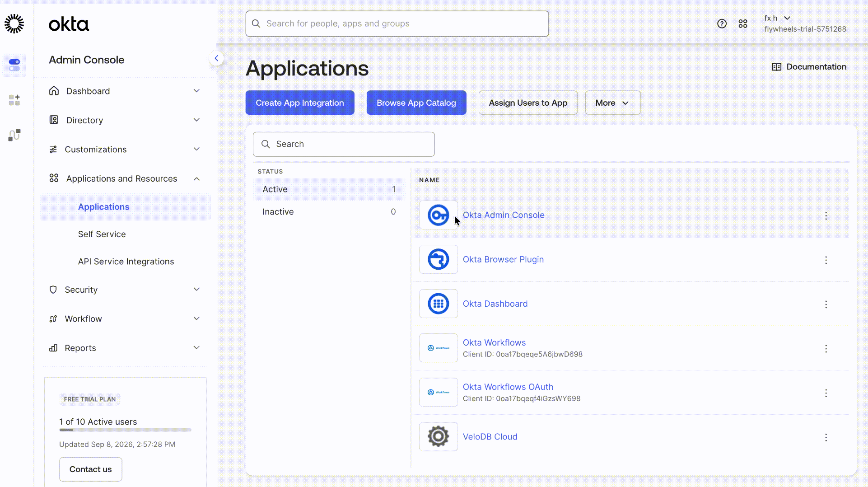Expand the Dashboard menu section

[196, 91]
